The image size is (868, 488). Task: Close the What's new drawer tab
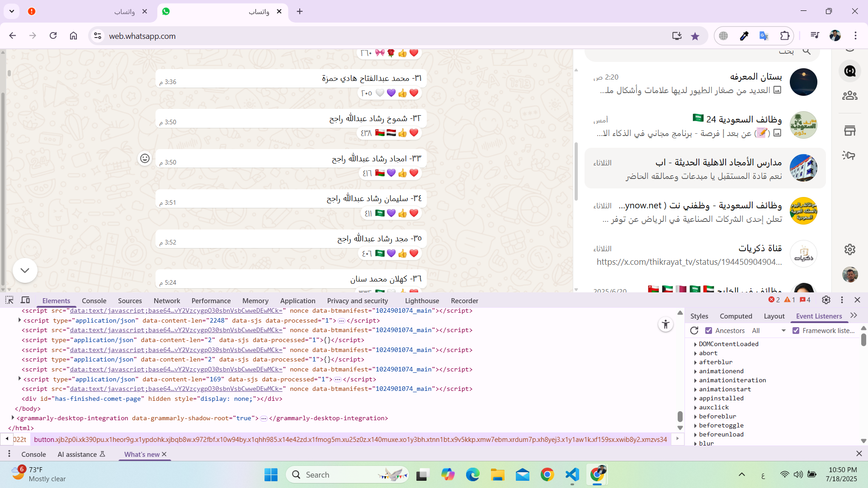(x=164, y=454)
